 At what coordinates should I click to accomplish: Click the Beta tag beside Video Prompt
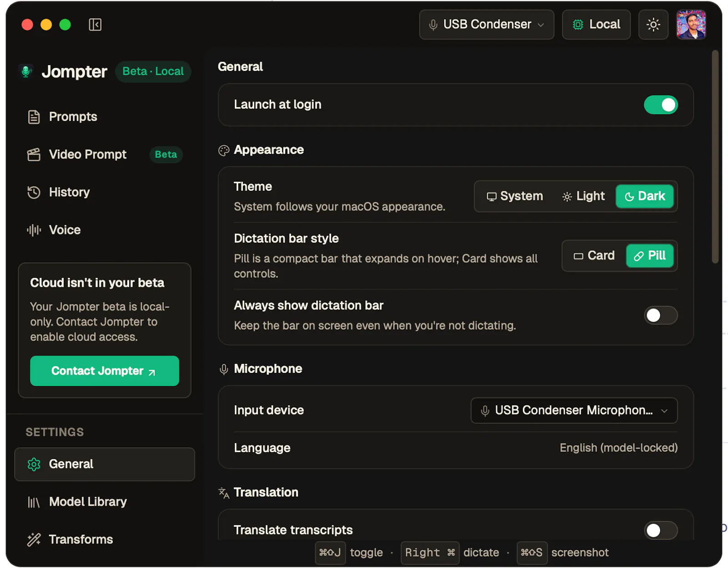(x=166, y=155)
